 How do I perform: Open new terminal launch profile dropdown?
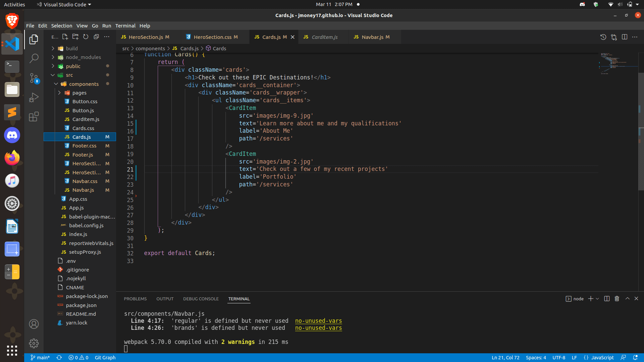[x=597, y=299]
